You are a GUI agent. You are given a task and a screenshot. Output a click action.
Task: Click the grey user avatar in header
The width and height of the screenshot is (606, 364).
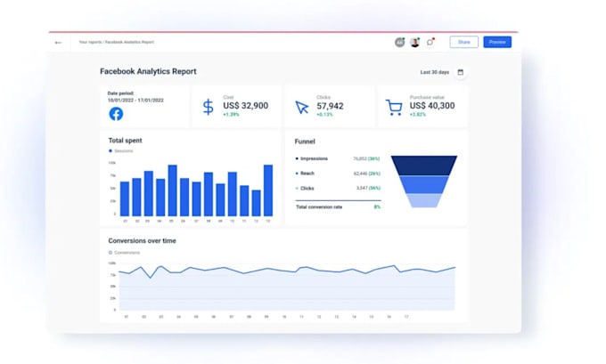point(399,42)
